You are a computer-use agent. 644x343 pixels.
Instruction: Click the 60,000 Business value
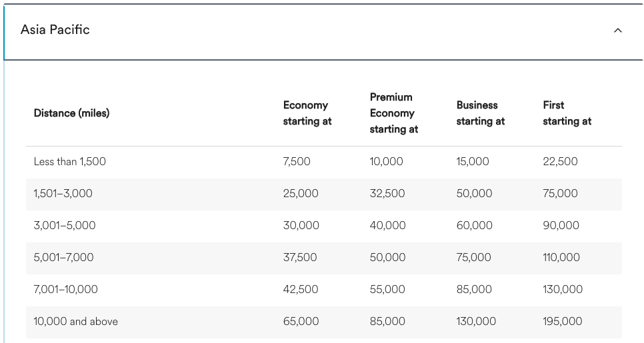475,226
